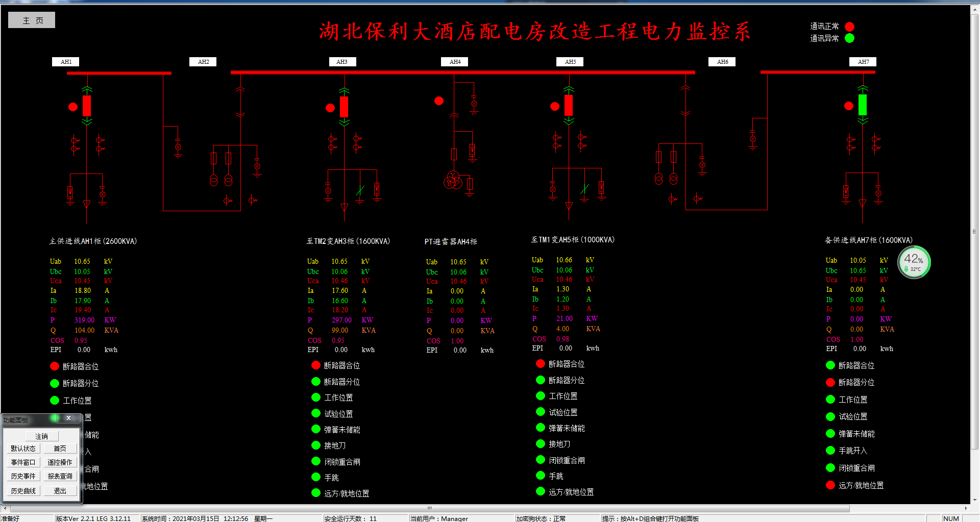The image size is (980, 522).
Task: Click the horizontal scrollbar at the bottom
Action: pos(429,508)
